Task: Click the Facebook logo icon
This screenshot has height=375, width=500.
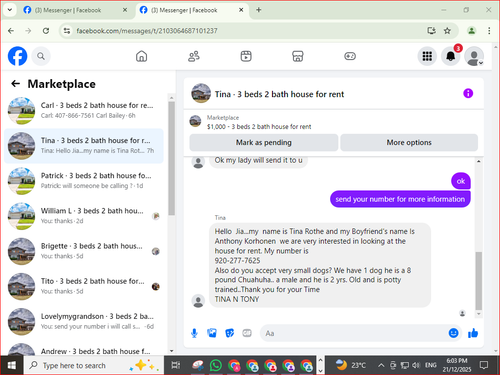Action: tap(17, 56)
